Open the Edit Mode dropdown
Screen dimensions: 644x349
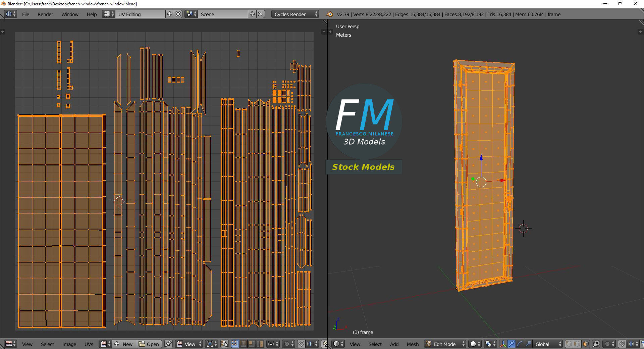445,344
